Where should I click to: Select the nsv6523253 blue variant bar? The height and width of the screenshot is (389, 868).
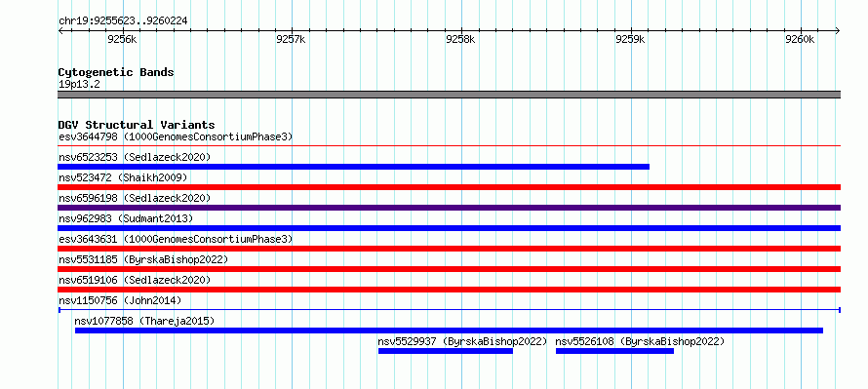[354, 167]
